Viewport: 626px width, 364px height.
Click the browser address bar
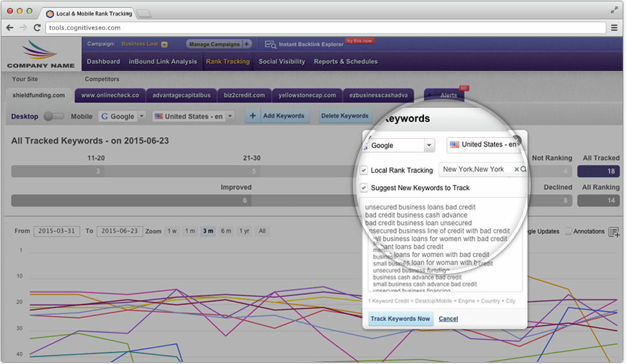pyautogui.click(x=326, y=28)
